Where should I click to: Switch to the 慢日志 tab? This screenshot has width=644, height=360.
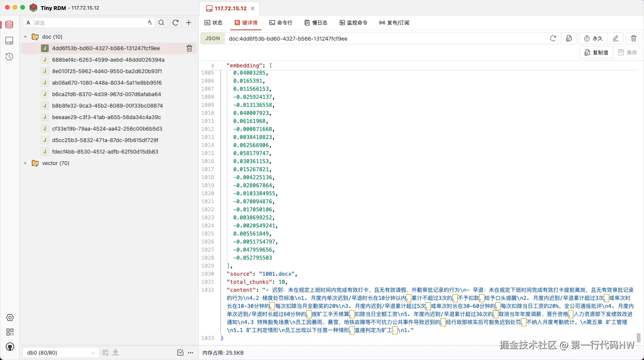point(316,23)
